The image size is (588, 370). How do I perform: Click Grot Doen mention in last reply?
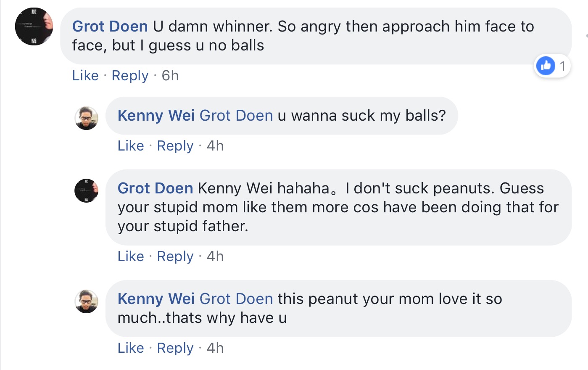coord(236,299)
